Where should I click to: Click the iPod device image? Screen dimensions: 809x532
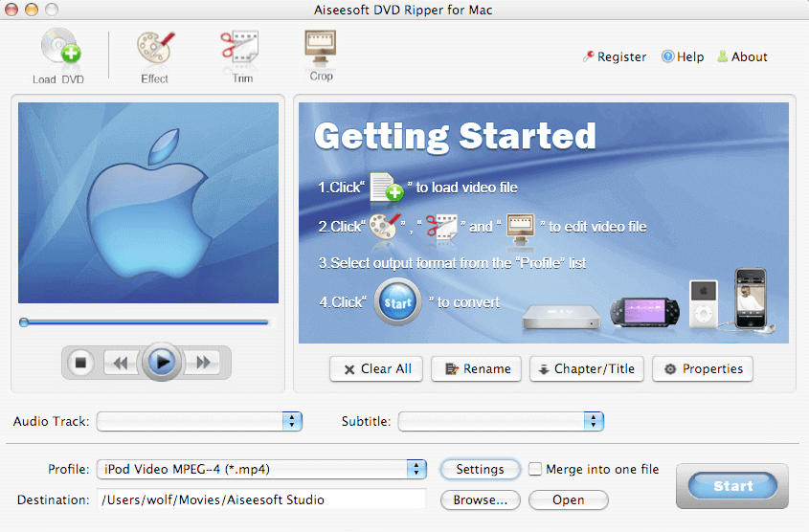(x=704, y=303)
